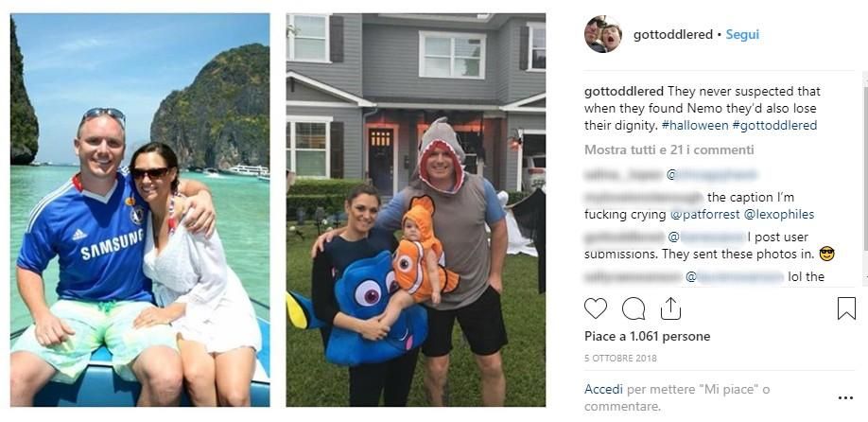The height and width of the screenshot is (422, 868).
Task: Share the post using the share arrow icon
Action: point(670,308)
